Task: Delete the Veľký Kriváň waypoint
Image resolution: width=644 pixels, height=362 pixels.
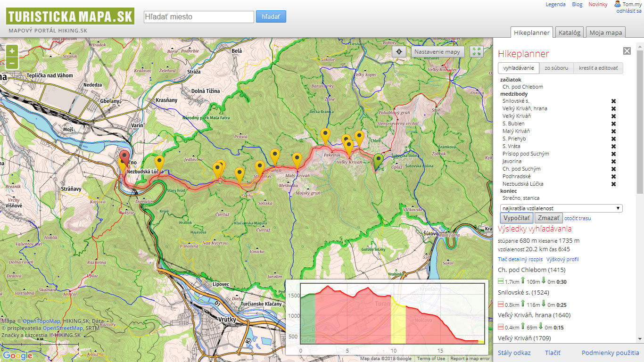Action: coord(613,116)
